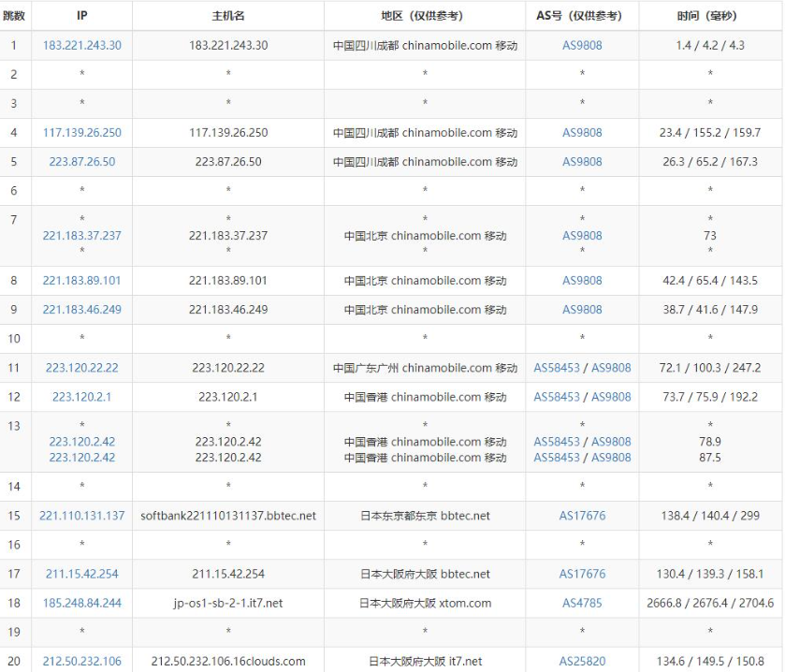
Task: Open the 221.183.37.237 link in IP column
Action: 81,236
